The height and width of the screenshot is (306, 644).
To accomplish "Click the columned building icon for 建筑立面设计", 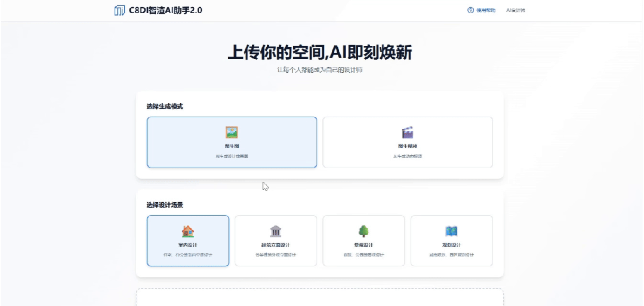I will coord(276,231).
